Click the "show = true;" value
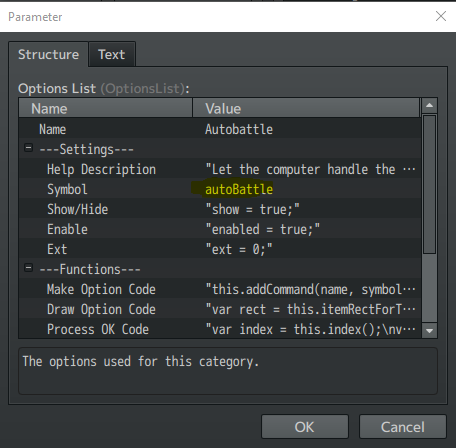This screenshot has height=448, width=456. pos(252,209)
